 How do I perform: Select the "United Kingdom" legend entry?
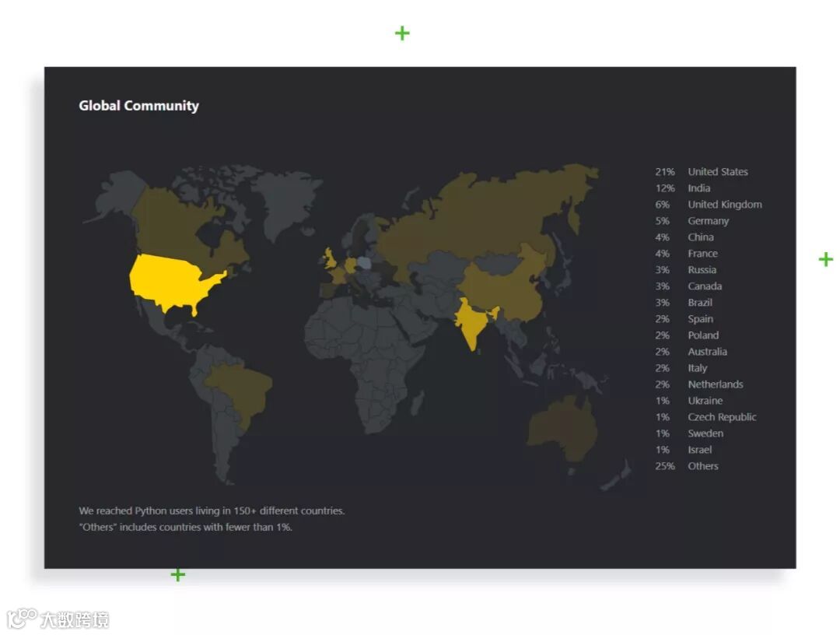724,204
